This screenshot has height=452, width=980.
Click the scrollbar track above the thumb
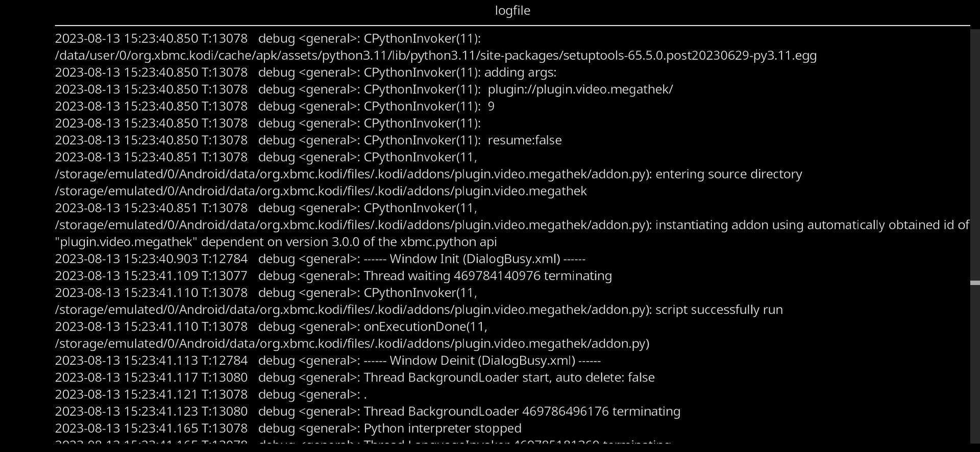point(975,155)
